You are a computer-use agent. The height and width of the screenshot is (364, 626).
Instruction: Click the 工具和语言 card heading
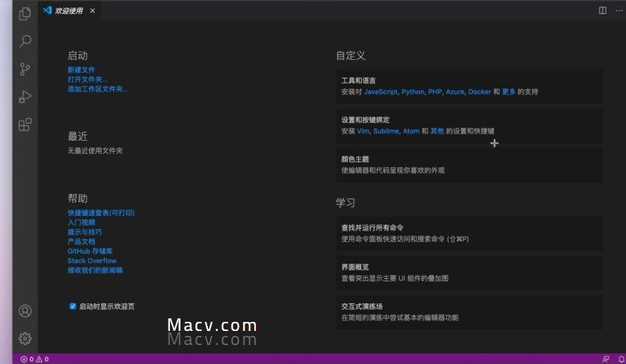(358, 81)
